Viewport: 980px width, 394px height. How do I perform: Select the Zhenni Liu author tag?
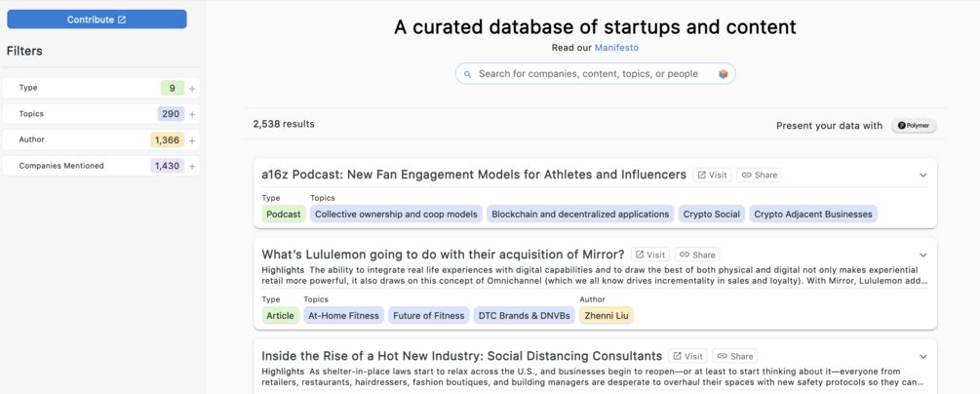[606, 316]
